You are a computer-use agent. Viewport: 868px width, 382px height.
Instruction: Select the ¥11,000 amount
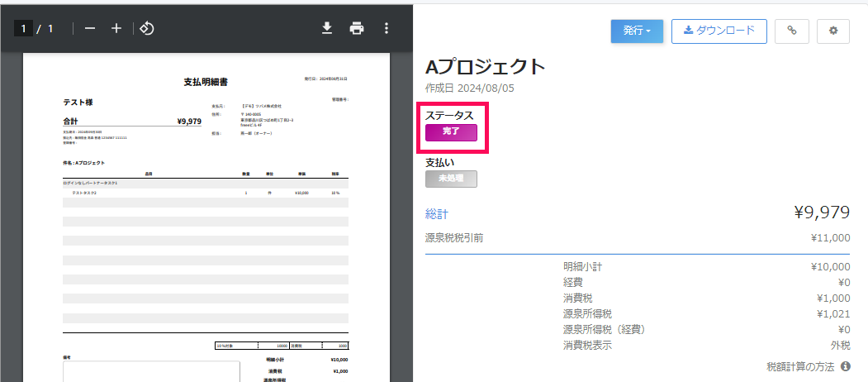click(x=830, y=238)
